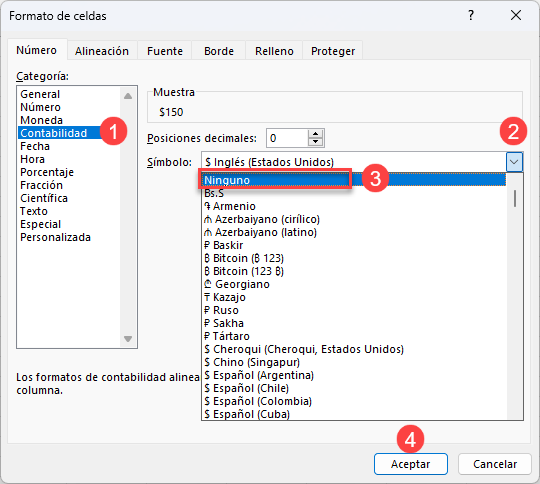Go to the Relleno tab

click(274, 51)
